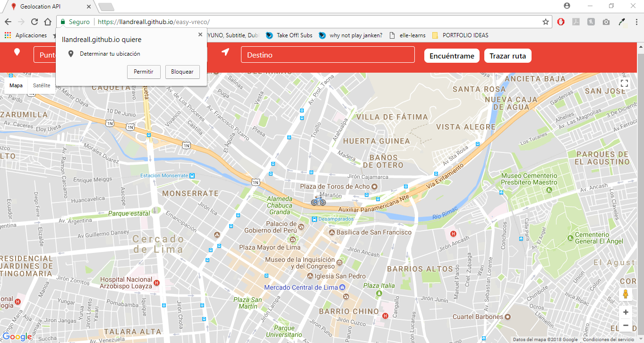Go back in browser history
The width and height of the screenshot is (644, 343).
tap(8, 22)
